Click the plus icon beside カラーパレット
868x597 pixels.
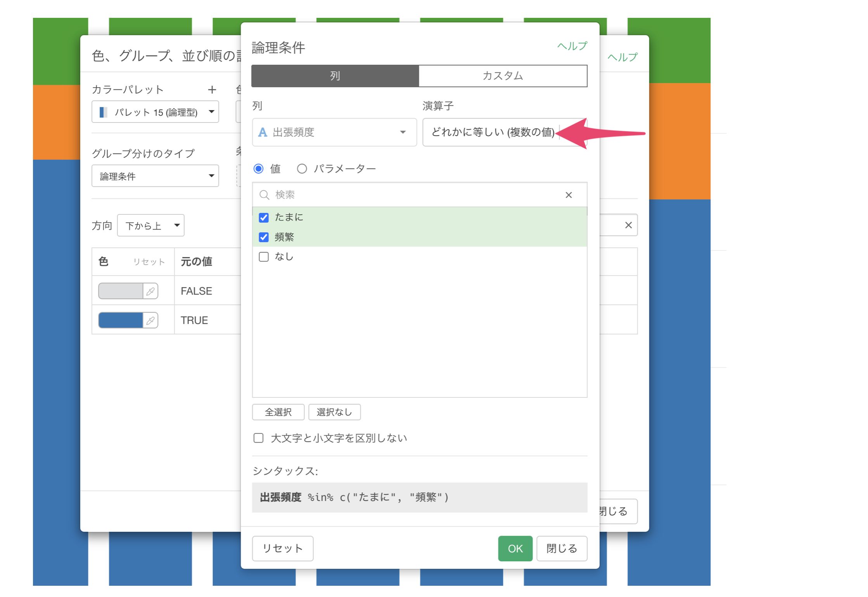pyautogui.click(x=212, y=90)
